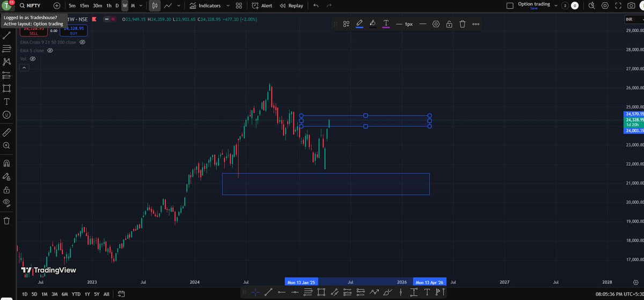This screenshot has width=644, height=300.
Task: Create an Alert
Action: pos(261,5)
